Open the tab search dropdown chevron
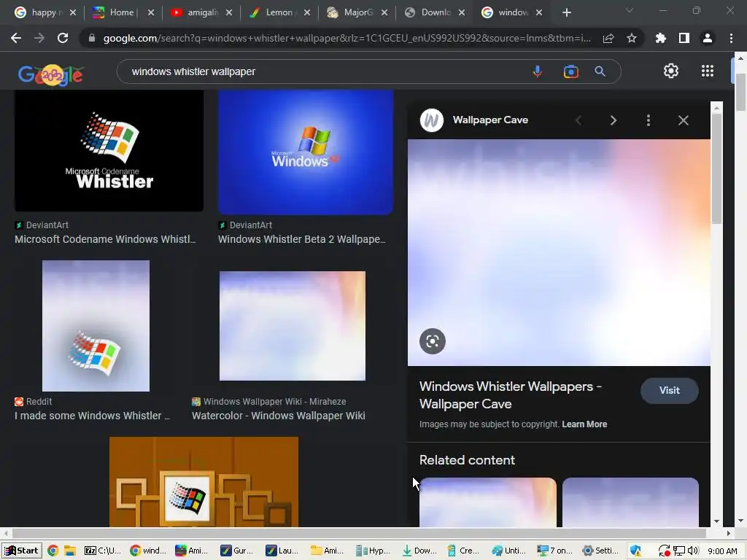Image resolution: width=747 pixels, height=560 pixels. tap(630, 10)
